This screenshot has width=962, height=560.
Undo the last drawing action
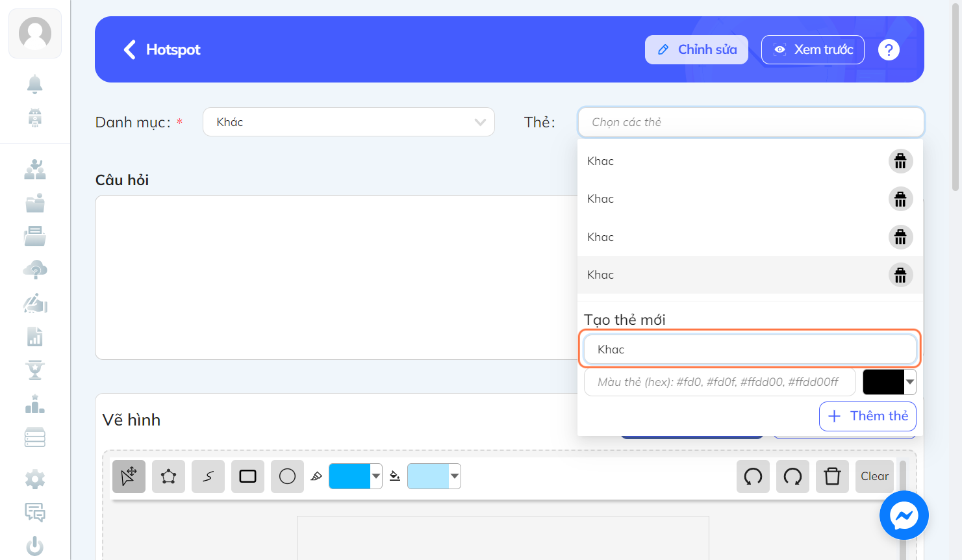click(x=753, y=476)
